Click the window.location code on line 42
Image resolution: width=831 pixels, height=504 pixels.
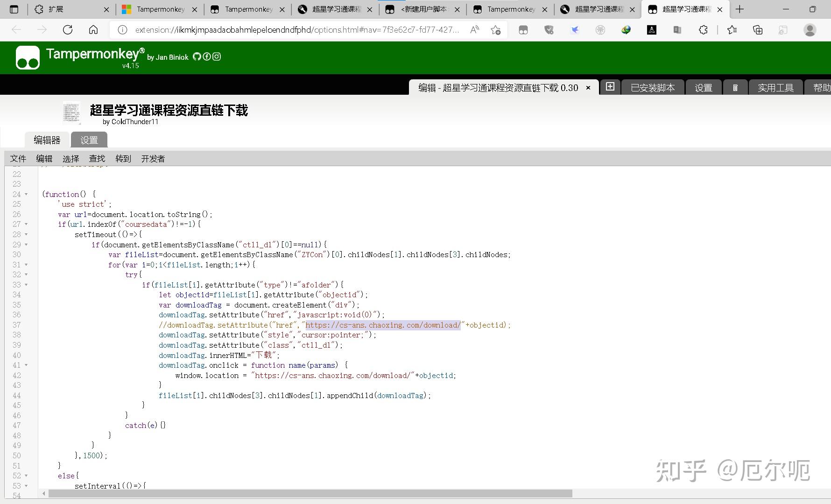(x=316, y=376)
